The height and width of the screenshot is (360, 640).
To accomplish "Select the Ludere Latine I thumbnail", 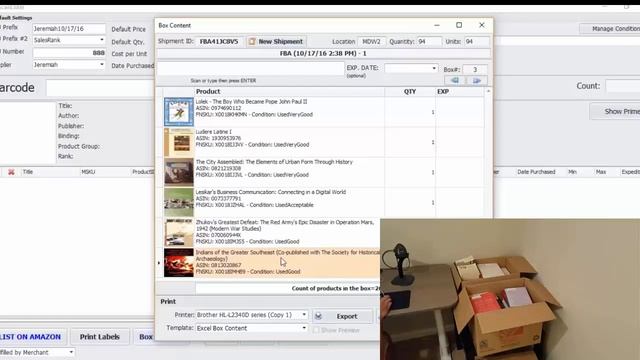I will click(179, 142).
